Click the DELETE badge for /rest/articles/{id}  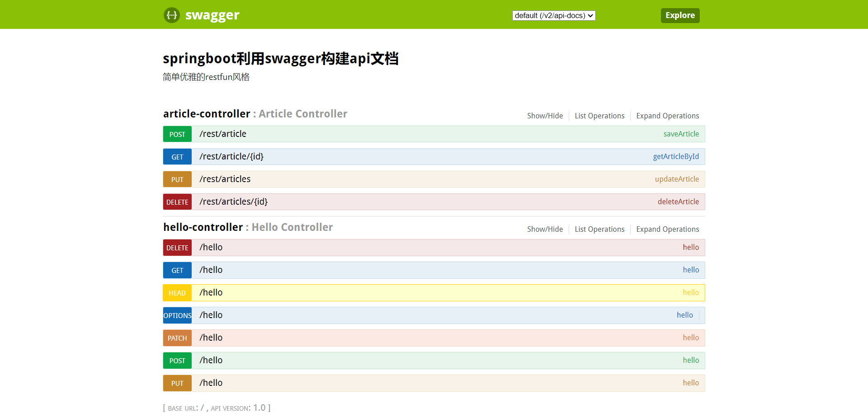(177, 202)
